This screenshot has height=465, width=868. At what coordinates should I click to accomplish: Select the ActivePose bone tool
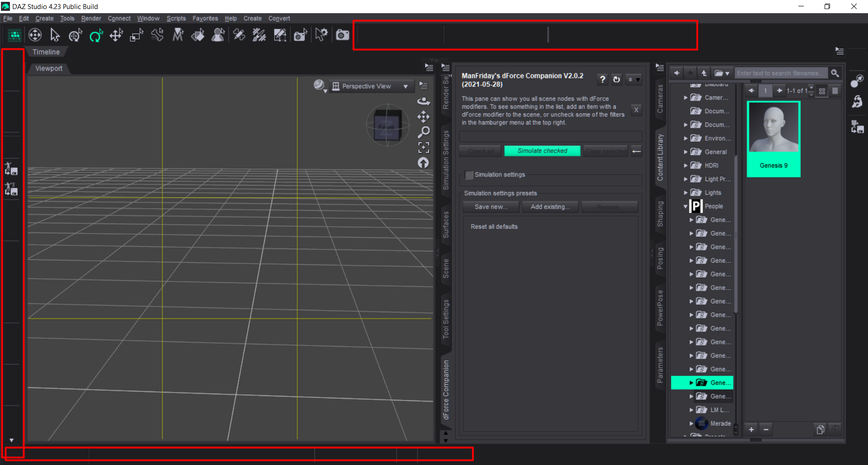pyautogui.click(x=157, y=35)
